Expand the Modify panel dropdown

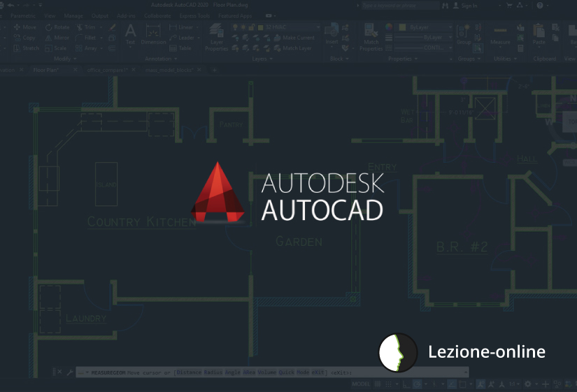[66, 59]
